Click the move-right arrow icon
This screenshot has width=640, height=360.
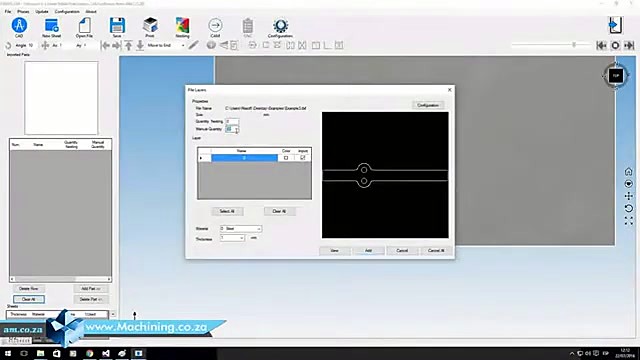pos(117,45)
